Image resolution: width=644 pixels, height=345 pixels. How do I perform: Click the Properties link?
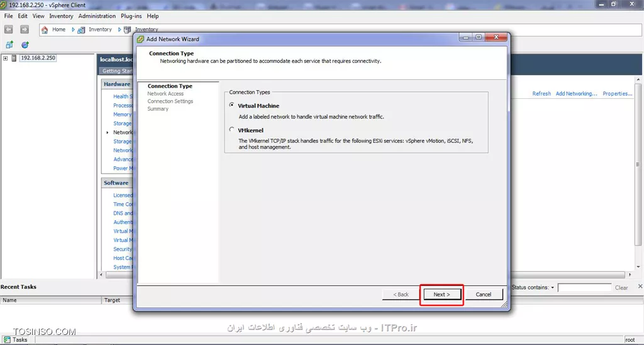618,94
